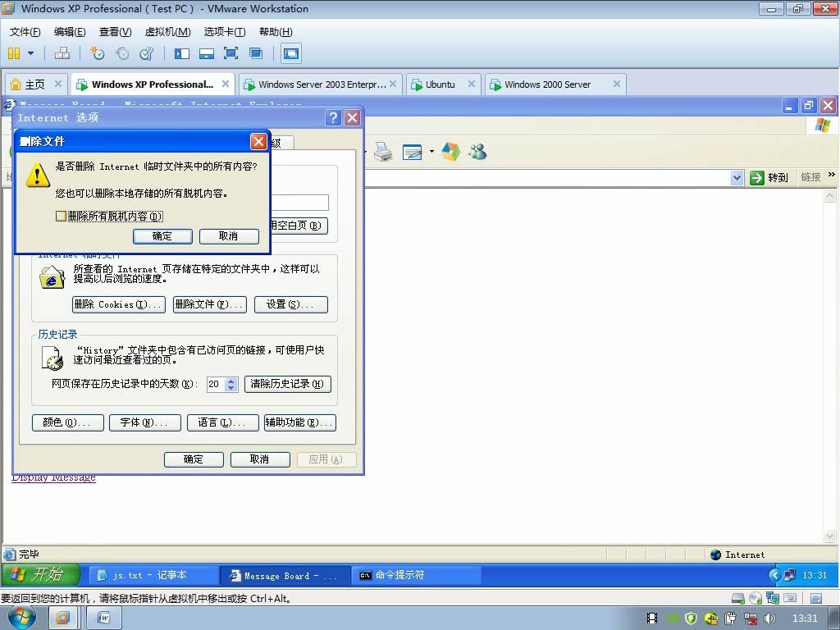Click the Messenger people icon in IE toolbar

[477, 152]
